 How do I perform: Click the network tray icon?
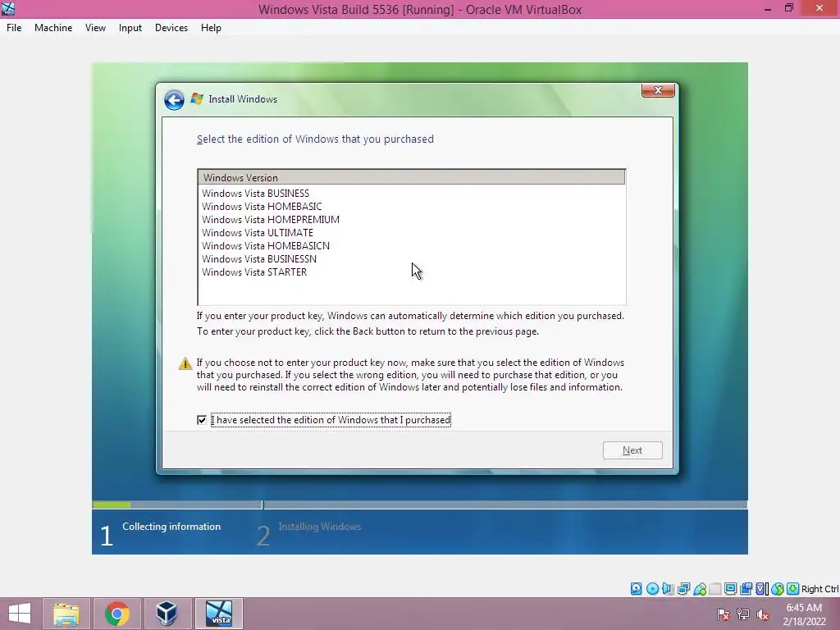pos(743,614)
